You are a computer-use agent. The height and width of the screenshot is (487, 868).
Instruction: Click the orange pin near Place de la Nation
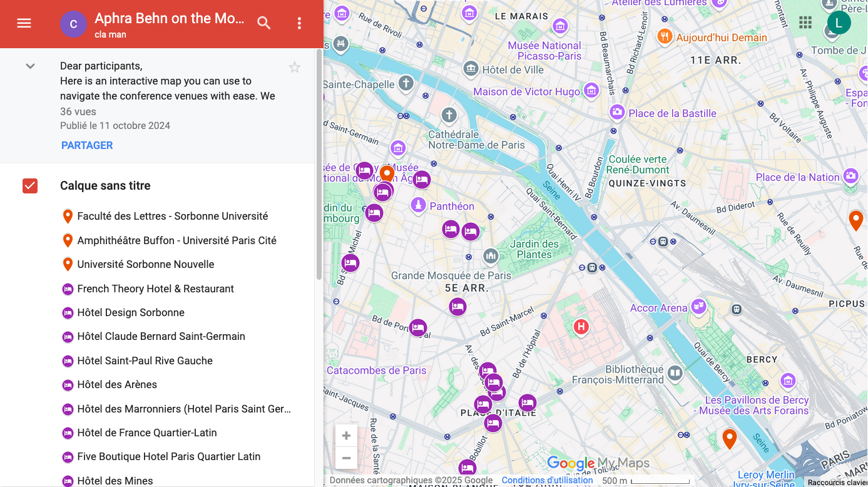[855, 220]
